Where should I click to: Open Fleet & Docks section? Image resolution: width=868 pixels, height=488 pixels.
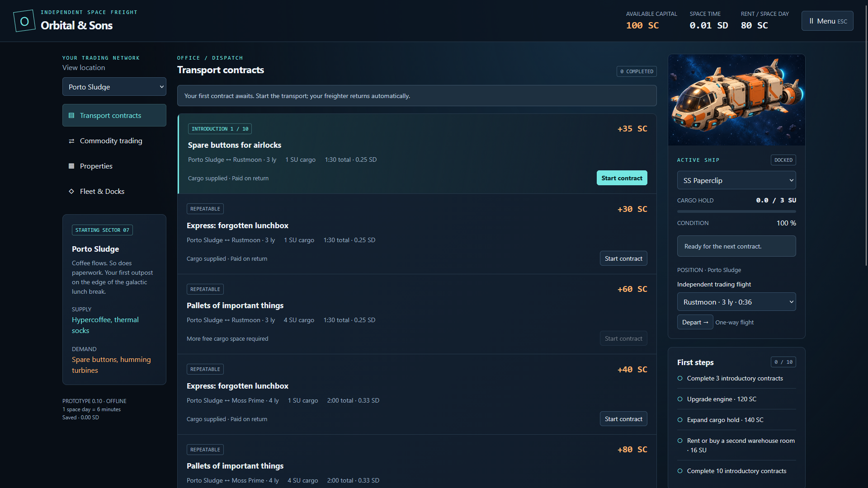pyautogui.click(x=114, y=192)
